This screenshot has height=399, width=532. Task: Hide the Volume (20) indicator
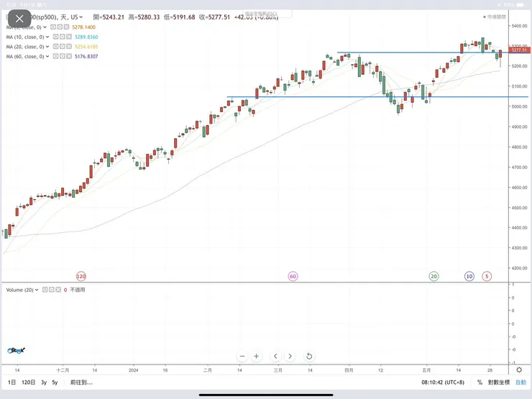45,290
